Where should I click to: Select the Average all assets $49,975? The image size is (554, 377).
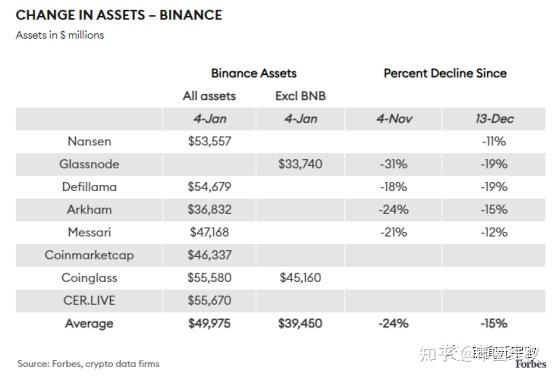210,323
